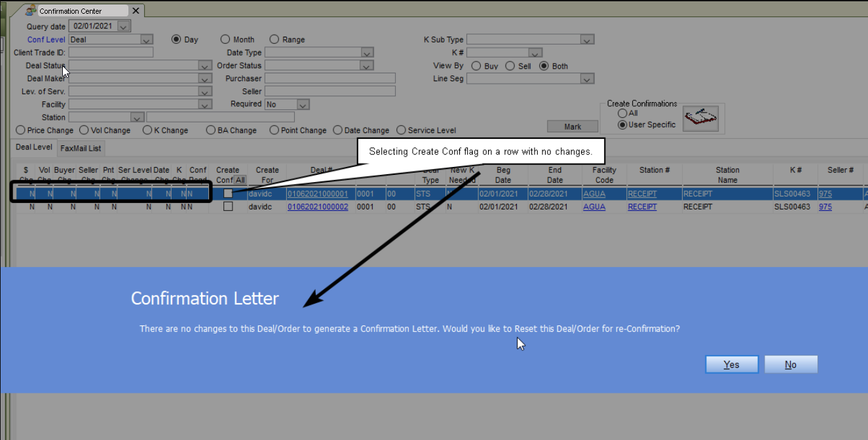This screenshot has width=868, height=440.
Task: Open the K Sub Type dropdown
Action: pyautogui.click(x=587, y=40)
